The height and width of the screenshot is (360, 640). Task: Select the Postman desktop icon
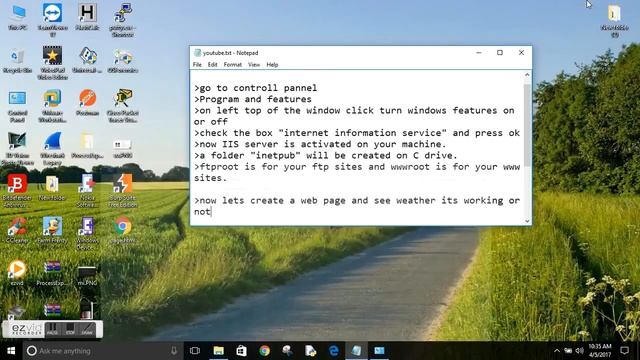(87, 102)
